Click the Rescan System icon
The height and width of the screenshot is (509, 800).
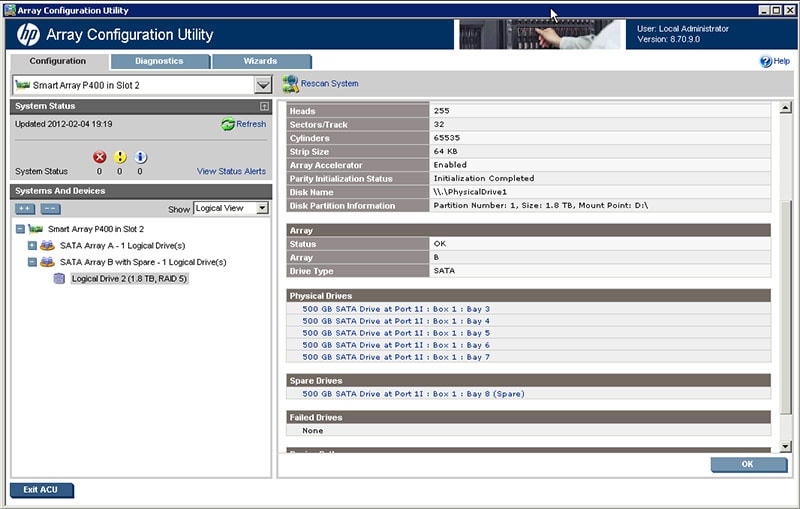290,84
